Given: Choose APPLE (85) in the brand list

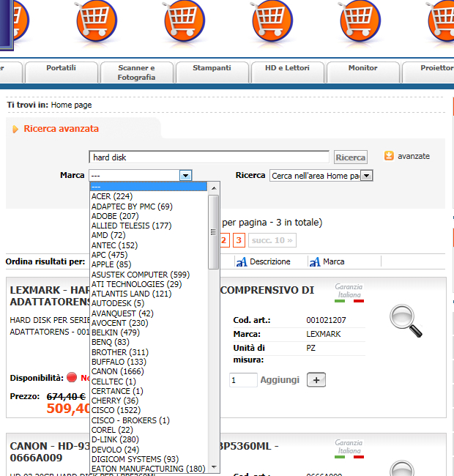Looking at the screenshot, I should (149, 264).
